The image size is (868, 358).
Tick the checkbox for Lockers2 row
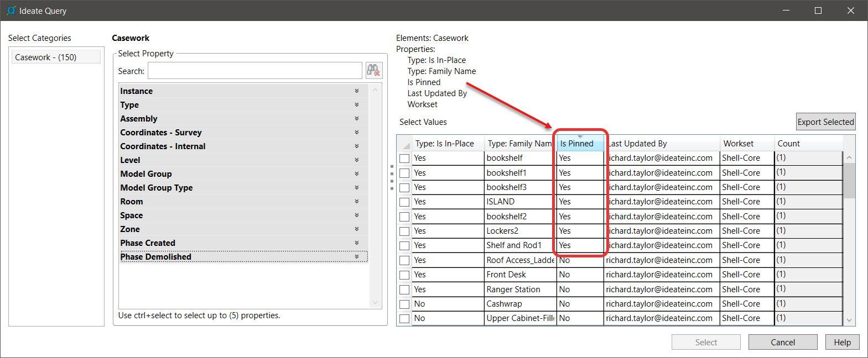click(404, 231)
